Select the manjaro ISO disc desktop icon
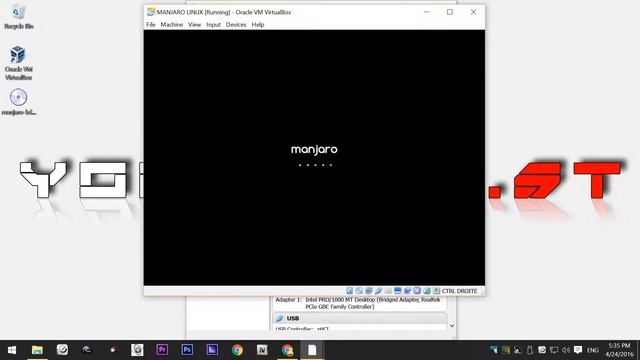Screen dimensions: 640x360 pos(18,102)
